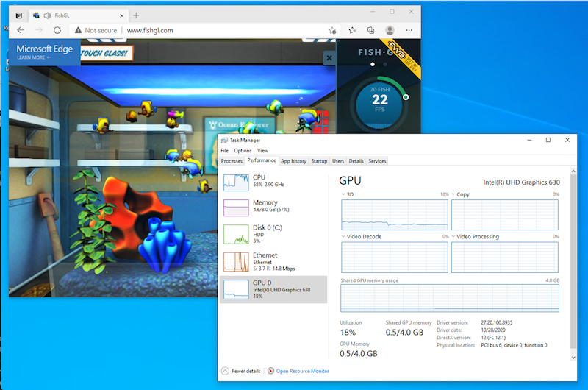
Task: Open a new browser tab with the plus button
Action: click(x=136, y=15)
